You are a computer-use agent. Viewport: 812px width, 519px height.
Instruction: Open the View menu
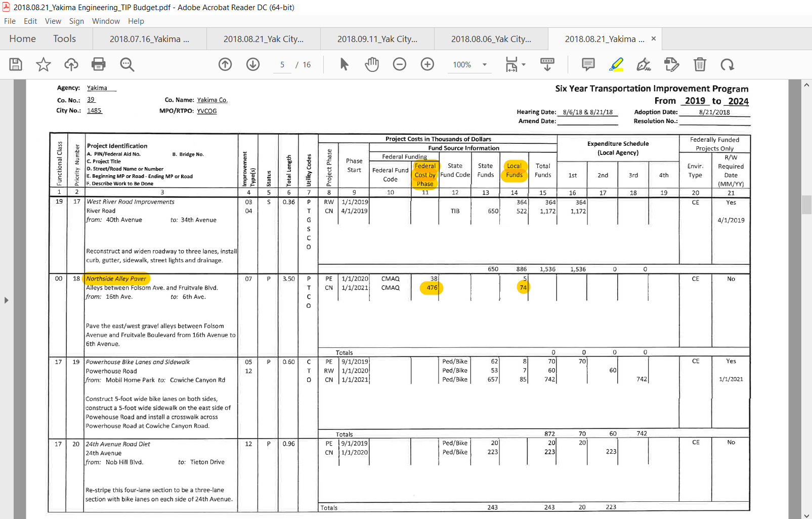point(53,21)
